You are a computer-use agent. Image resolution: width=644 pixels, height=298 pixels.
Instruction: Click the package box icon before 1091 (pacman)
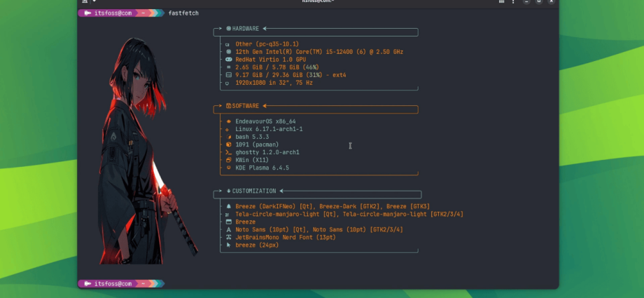(x=229, y=145)
